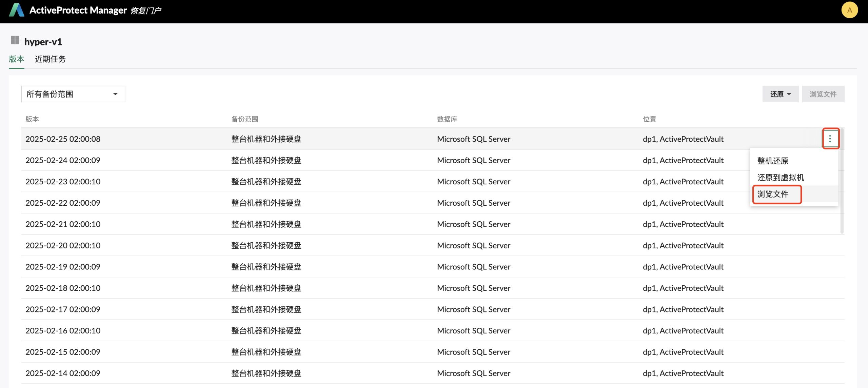This screenshot has width=868, height=388.
Task: Click dp1, ActiveProtectVault in the 2025-02-14 row
Action: (x=683, y=373)
